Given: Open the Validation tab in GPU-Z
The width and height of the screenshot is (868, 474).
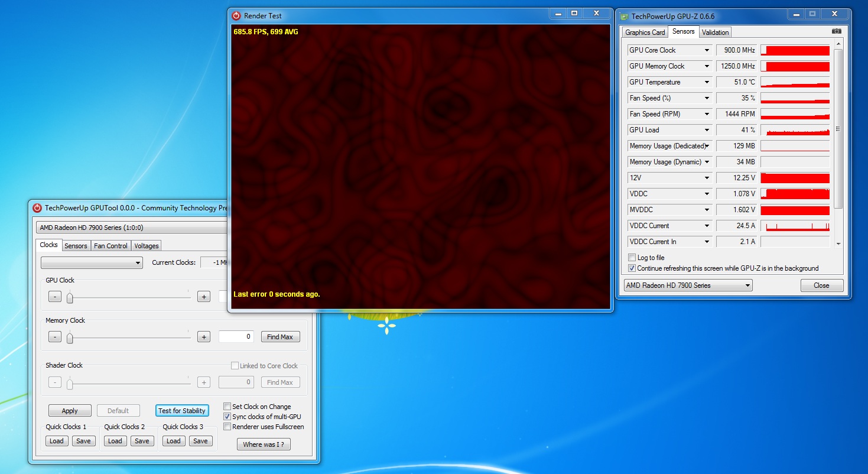Looking at the screenshot, I should 716,33.
